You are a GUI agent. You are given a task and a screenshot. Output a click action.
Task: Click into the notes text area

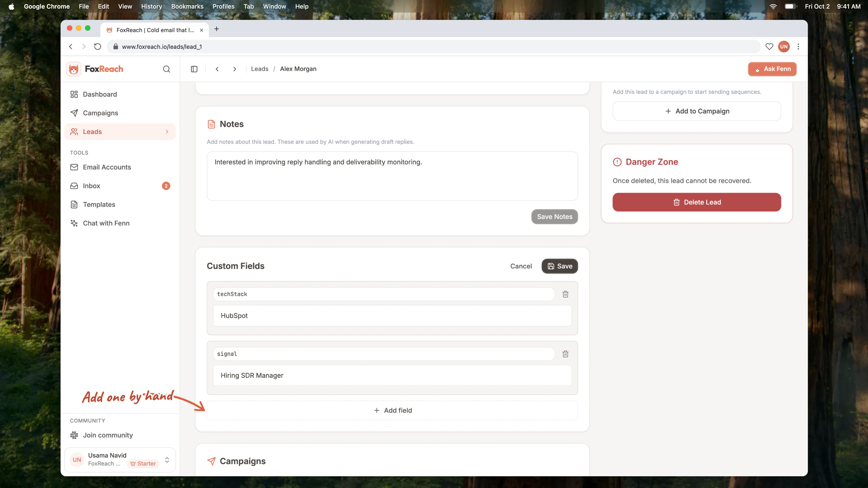[x=392, y=176]
